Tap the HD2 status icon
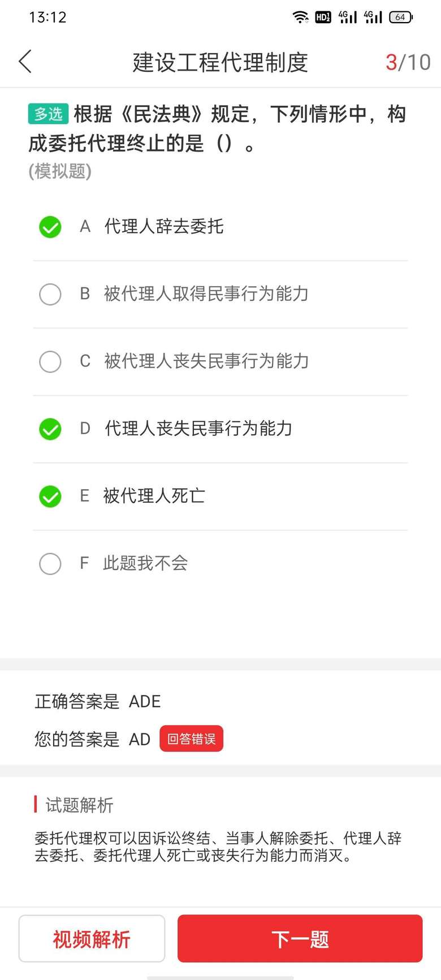The width and height of the screenshot is (441, 980). point(323,17)
